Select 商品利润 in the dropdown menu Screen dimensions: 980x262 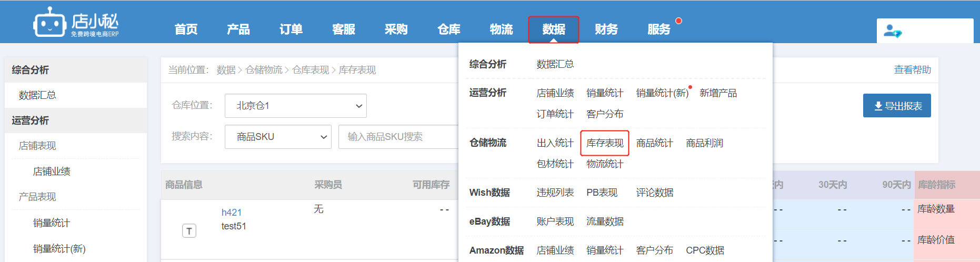tap(705, 143)
